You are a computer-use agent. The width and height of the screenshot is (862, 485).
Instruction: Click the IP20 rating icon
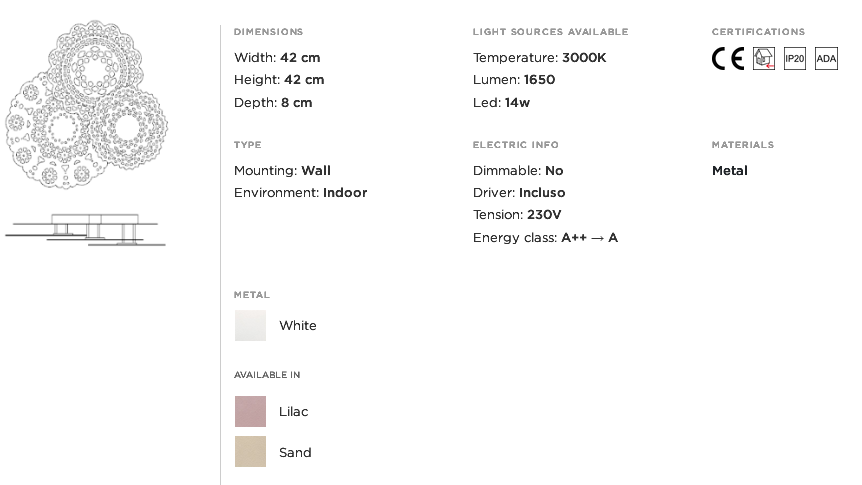[x=794, y=58]
